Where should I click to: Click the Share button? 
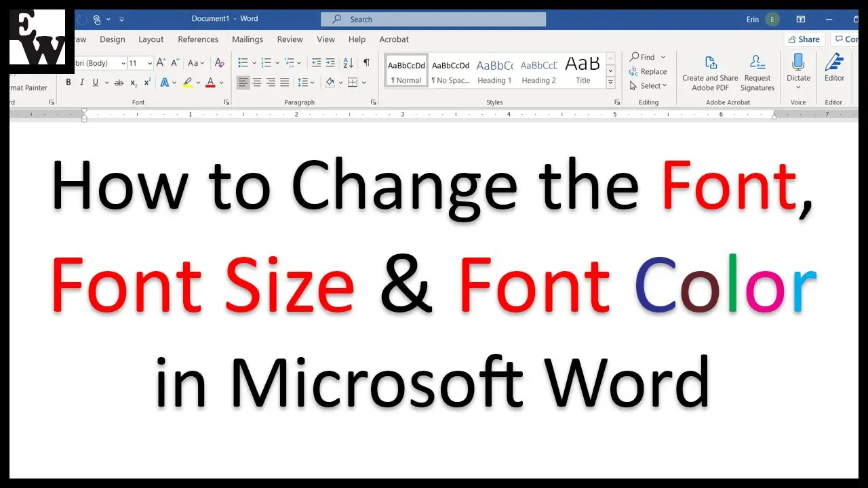804,39
